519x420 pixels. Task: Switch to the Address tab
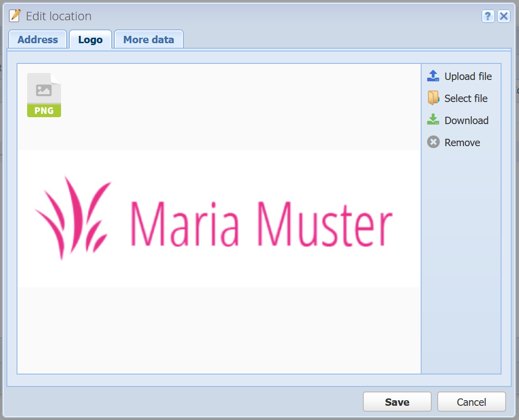coord(38,40)
